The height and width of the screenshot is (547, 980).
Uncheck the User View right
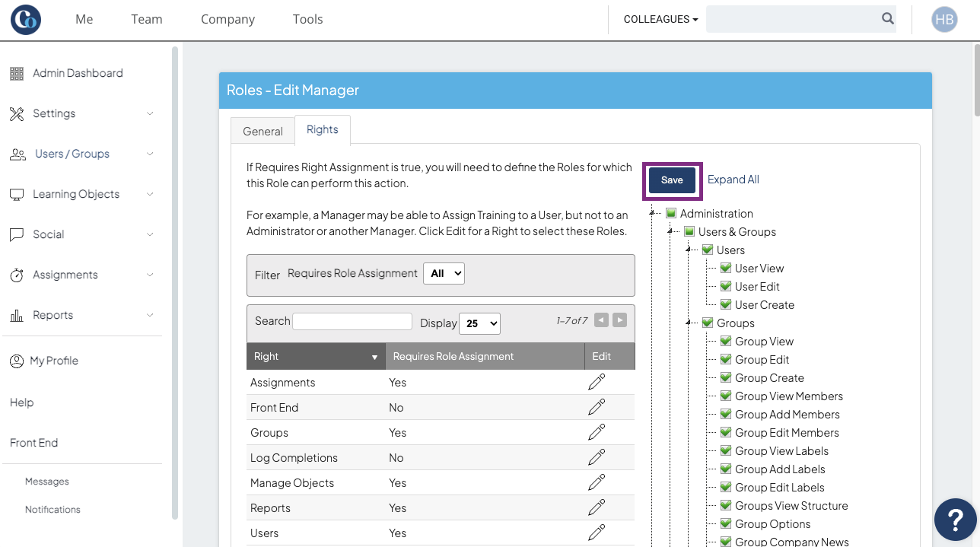726,269
